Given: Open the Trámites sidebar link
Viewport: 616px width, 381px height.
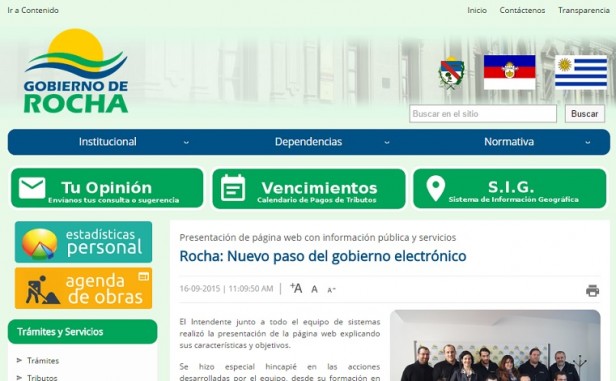Looking at the screenshot, I should (43, 361).
